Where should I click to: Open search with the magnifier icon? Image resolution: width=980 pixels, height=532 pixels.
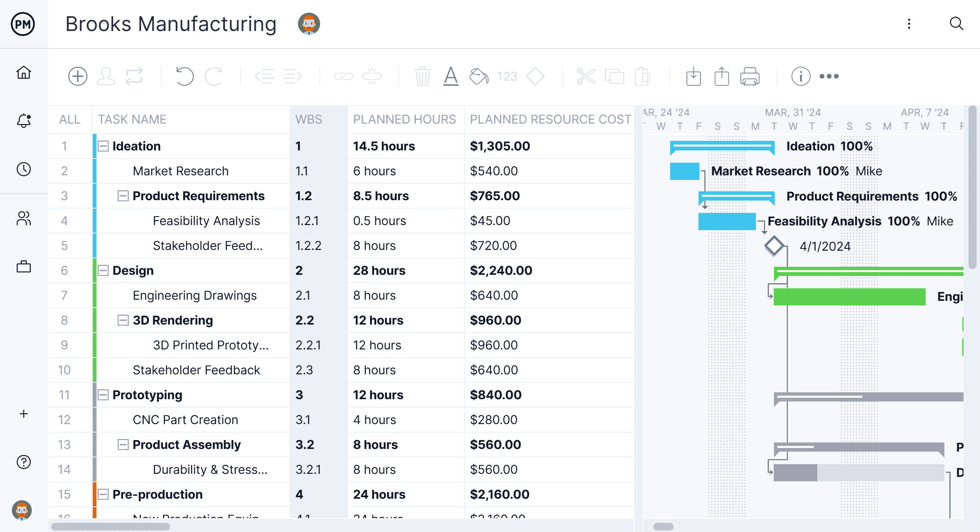956,24
